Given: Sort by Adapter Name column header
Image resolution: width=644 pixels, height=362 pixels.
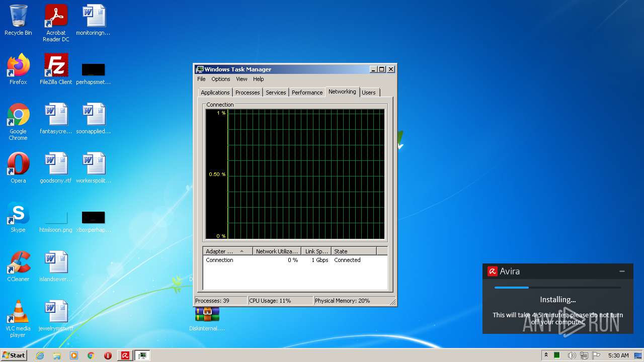Looking at the screenshot, I should [227, 251].
